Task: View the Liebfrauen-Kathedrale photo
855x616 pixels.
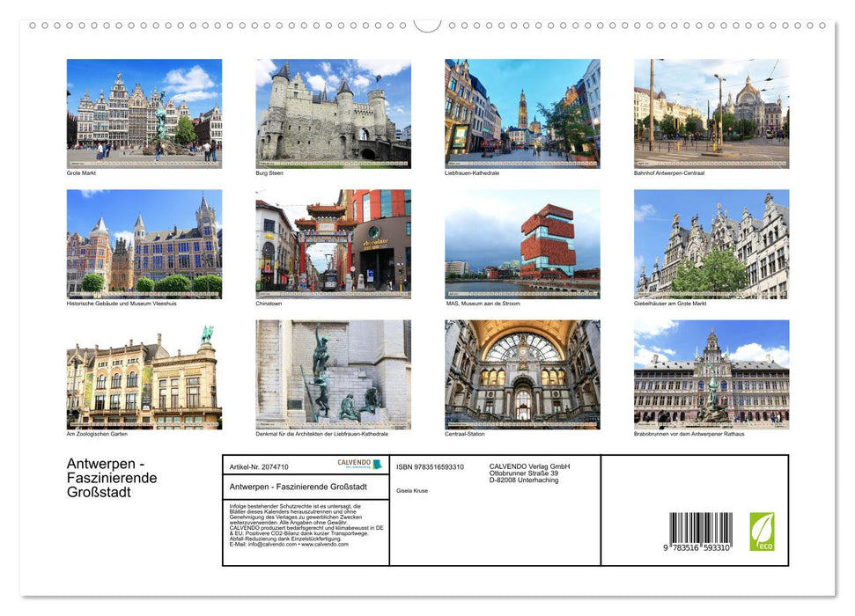Action: [x=520, y=113]
